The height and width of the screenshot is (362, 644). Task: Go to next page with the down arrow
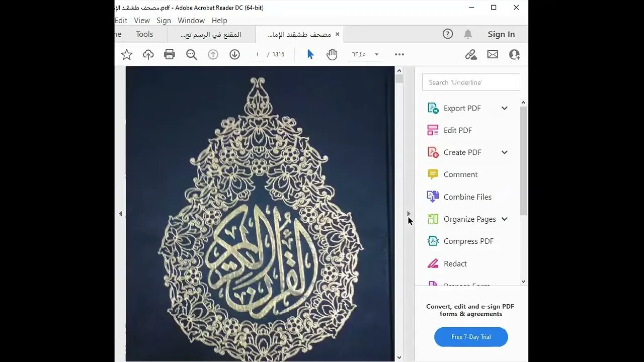pos(234,54)
